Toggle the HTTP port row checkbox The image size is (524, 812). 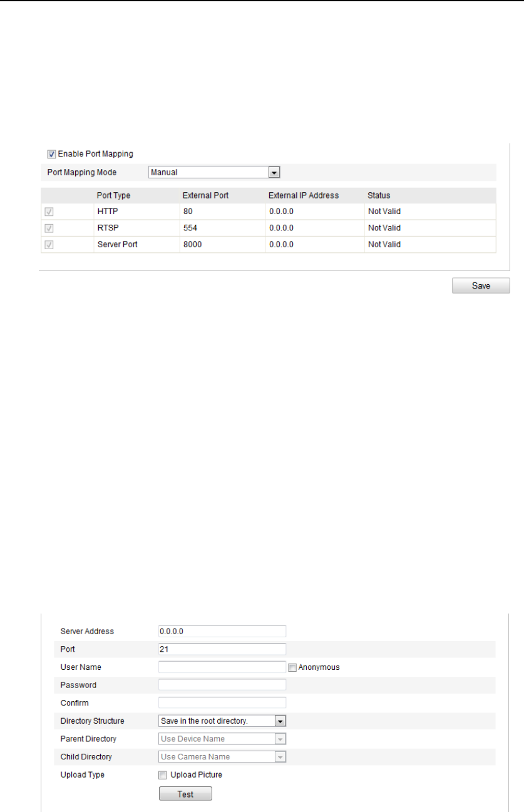tap(48, 212)
